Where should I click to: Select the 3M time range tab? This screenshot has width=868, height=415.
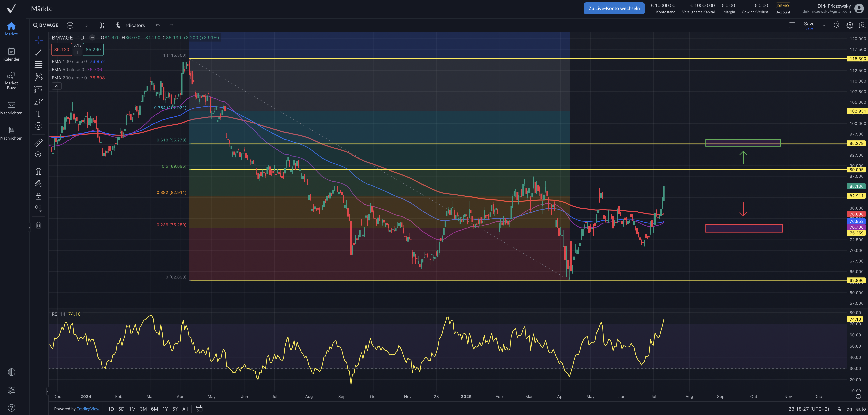click(143, 409)
